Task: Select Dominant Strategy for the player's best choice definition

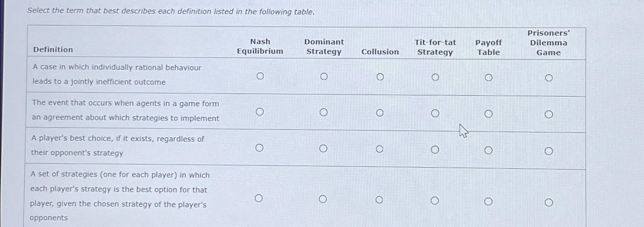Action: tap(323, 148)
